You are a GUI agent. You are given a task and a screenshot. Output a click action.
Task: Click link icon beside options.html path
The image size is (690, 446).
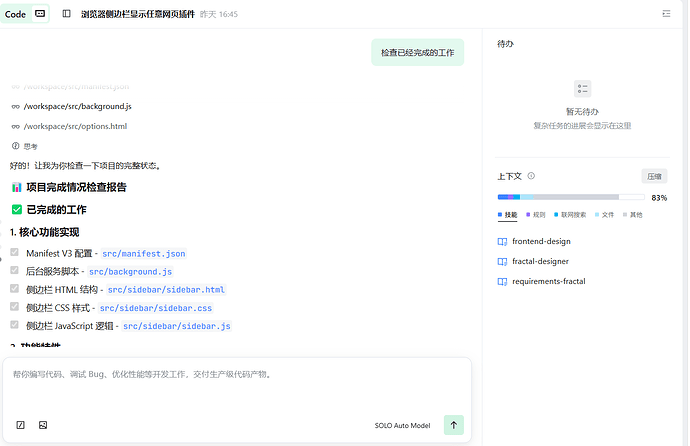pos(15,126)
